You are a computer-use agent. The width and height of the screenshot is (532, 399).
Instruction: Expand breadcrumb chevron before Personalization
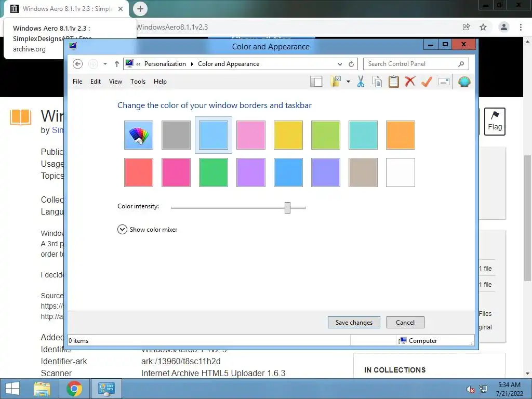[x=138, y=64]
